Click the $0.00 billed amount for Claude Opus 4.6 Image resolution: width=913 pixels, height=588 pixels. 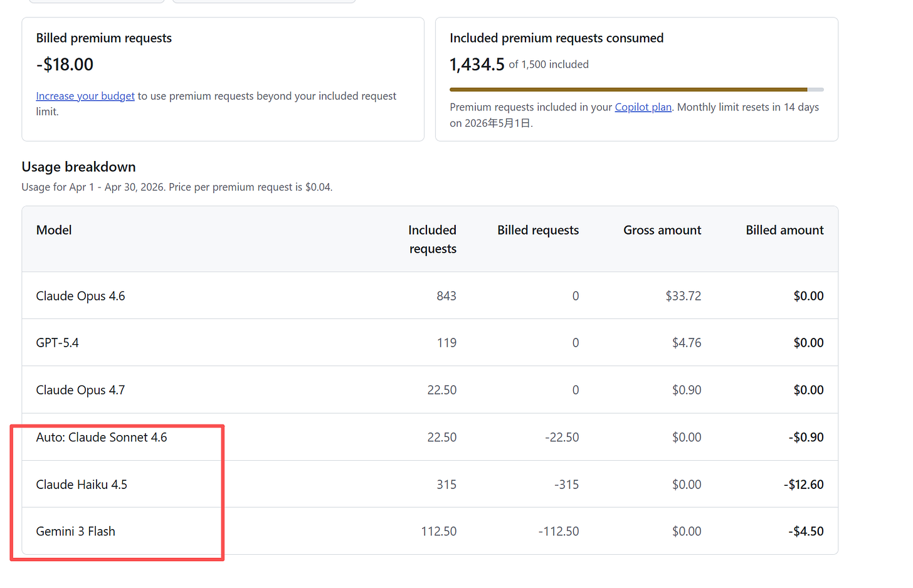808,296
